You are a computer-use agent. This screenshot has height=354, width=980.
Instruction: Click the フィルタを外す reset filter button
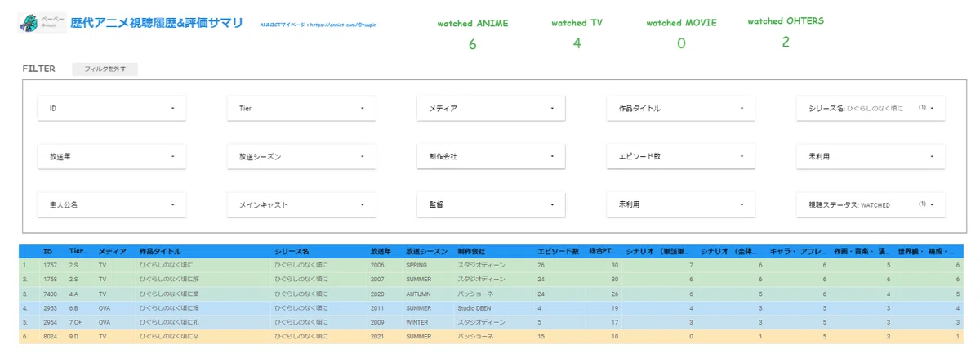coord(105,69)
